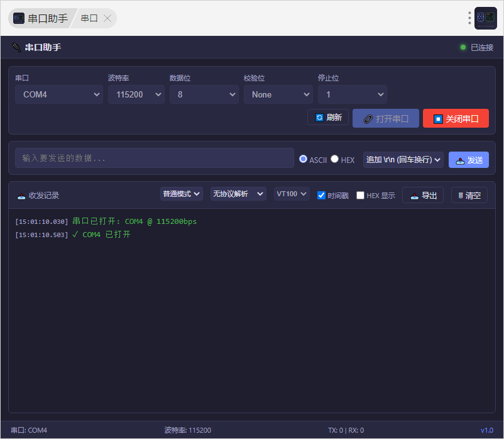
Task: Open the three-dot menu at top right
Action: click(x=469, y=18)
